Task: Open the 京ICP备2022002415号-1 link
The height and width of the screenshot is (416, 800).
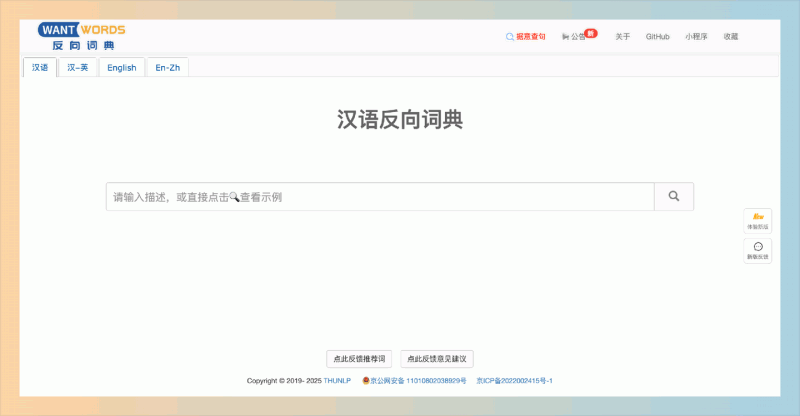Action: tap(514, 381)
